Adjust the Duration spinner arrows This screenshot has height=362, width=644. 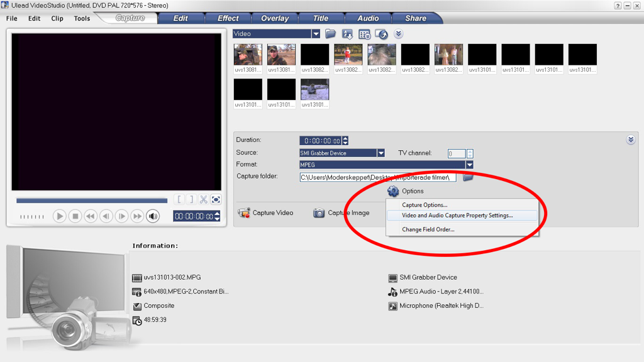[345, 141]
